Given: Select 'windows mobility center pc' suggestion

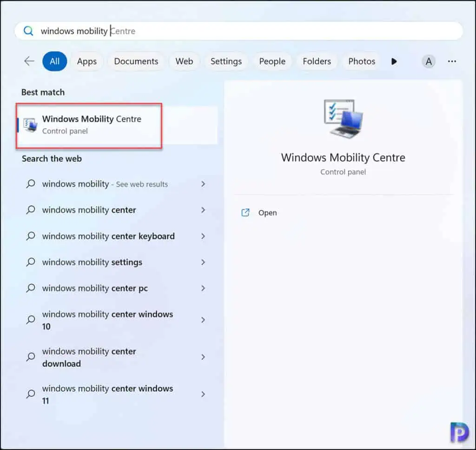Looking at the screenshot, I should [x=117, y=288].
